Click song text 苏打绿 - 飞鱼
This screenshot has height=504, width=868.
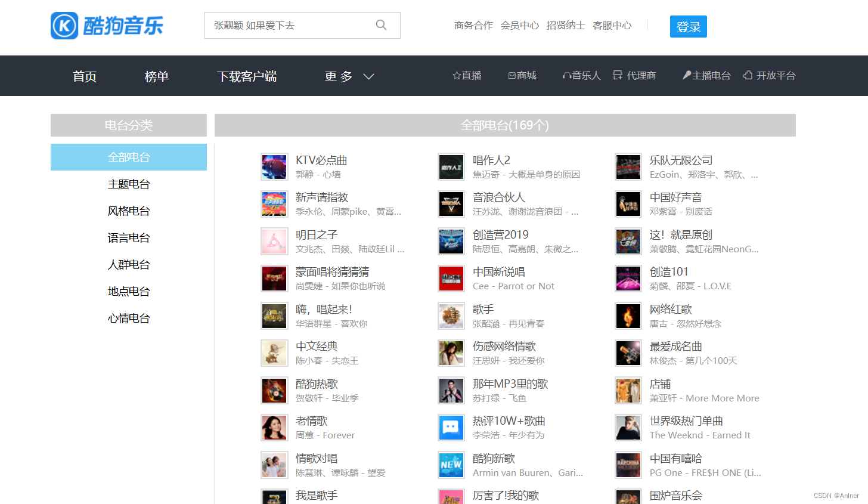[x=500, y=398]
